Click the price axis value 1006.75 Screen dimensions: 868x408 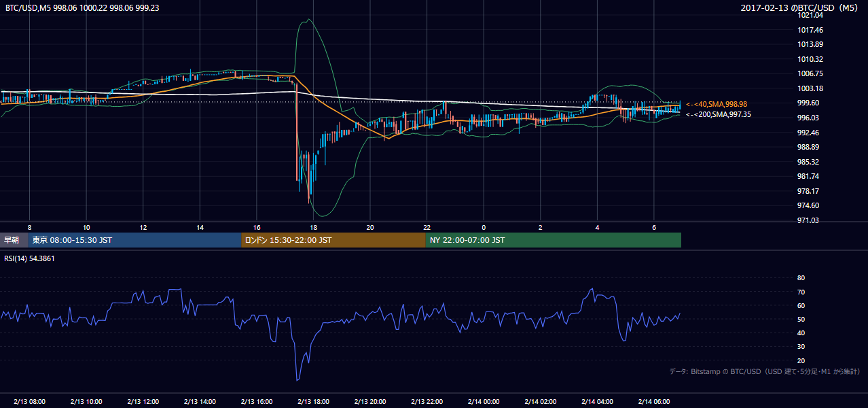pyautogui.click(x=810, y=73)
